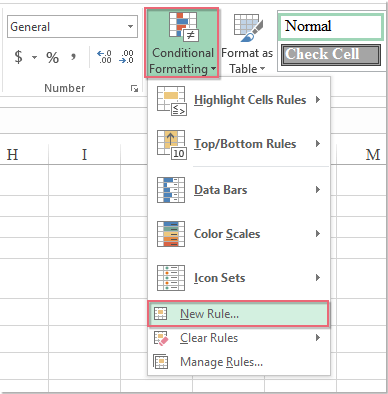The width and height of the screenshot is (388, 394).
Task: Expand Icon Sets submenu arrow
Action: point(318,277)
